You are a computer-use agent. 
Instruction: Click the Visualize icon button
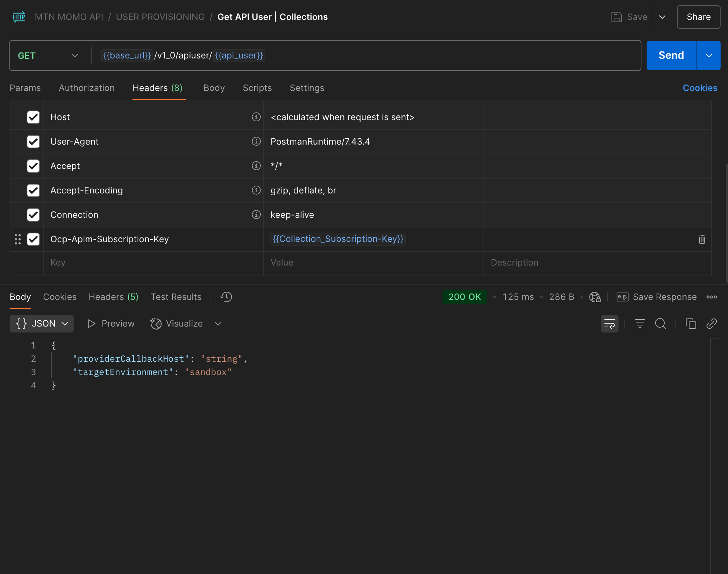pyautogui.click(x=176, y=324)
